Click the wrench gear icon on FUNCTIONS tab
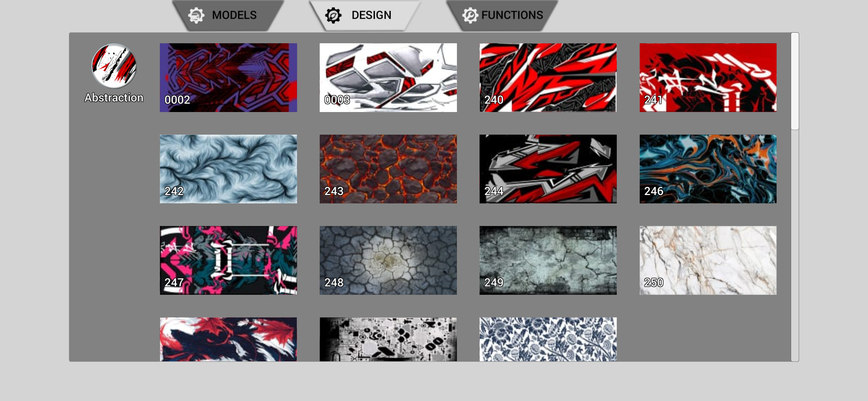The image size is (868, 401). [470, 15]
